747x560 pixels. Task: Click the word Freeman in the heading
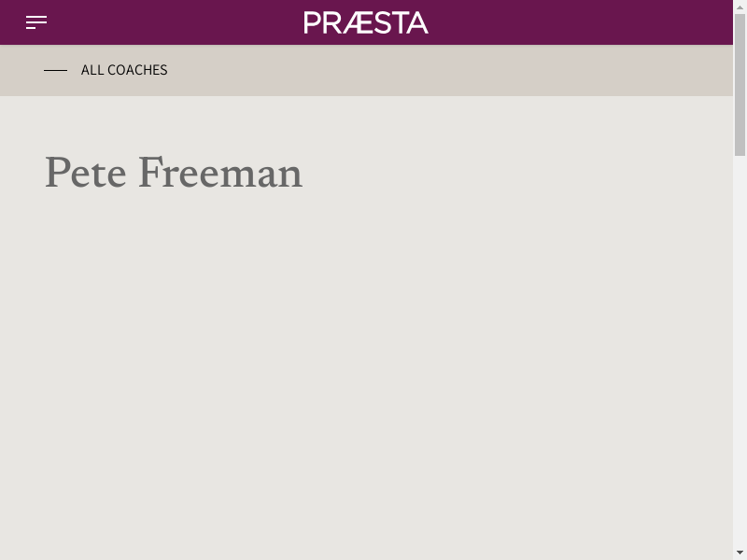coord(220,174)
